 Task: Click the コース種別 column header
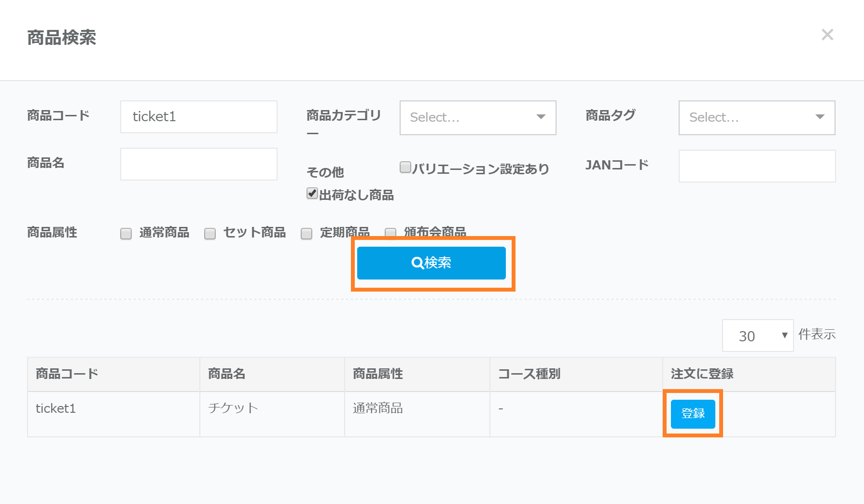(x=529, y=374)
